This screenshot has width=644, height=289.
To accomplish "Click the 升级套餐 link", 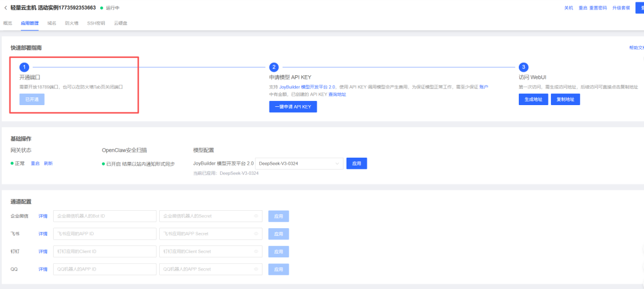I will pyautogui.click(x=621, y=8).
